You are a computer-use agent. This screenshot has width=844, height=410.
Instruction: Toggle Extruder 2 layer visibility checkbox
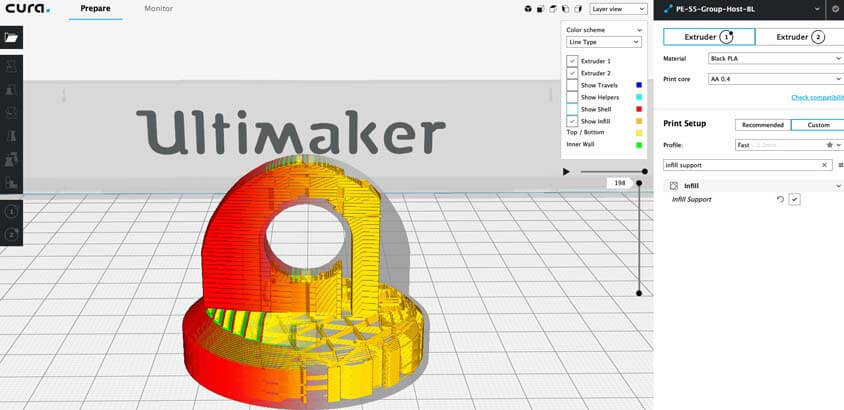pyautogui.click(x=572, y=73)
